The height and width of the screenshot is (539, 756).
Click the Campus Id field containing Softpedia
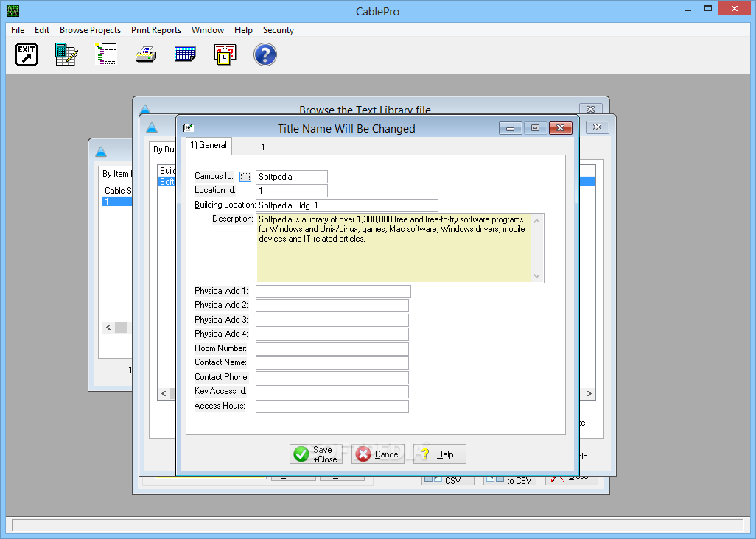(x=292, y=177)
